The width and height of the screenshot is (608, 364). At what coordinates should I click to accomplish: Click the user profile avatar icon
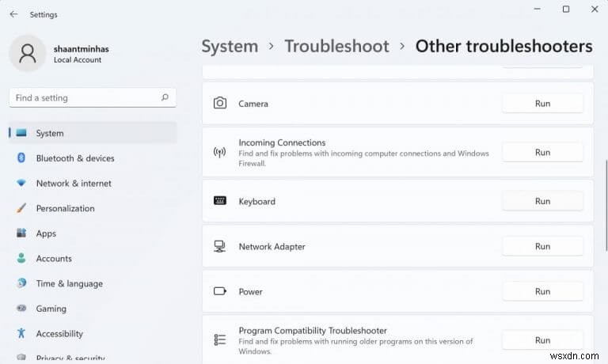[28, 53]
